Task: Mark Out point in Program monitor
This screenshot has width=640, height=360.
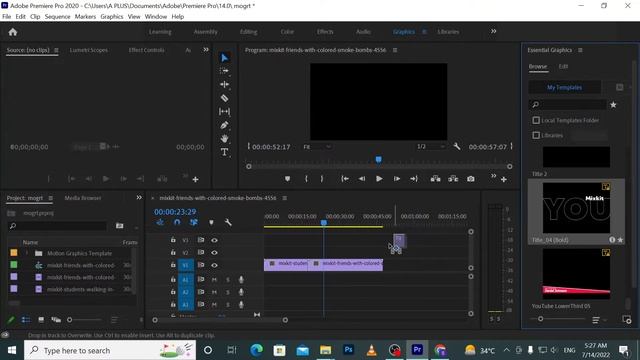Action: click(322, 179)
